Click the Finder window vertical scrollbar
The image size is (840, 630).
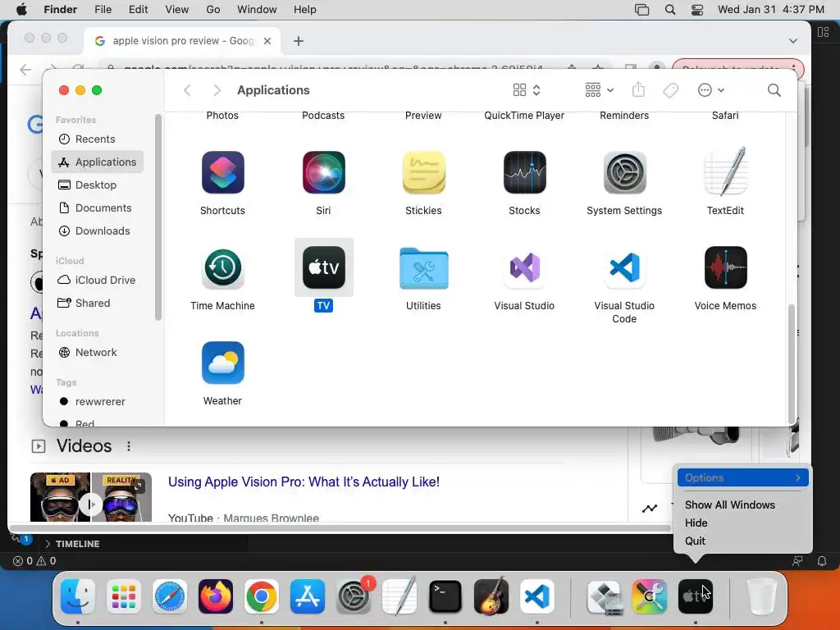tap(792, 364)
